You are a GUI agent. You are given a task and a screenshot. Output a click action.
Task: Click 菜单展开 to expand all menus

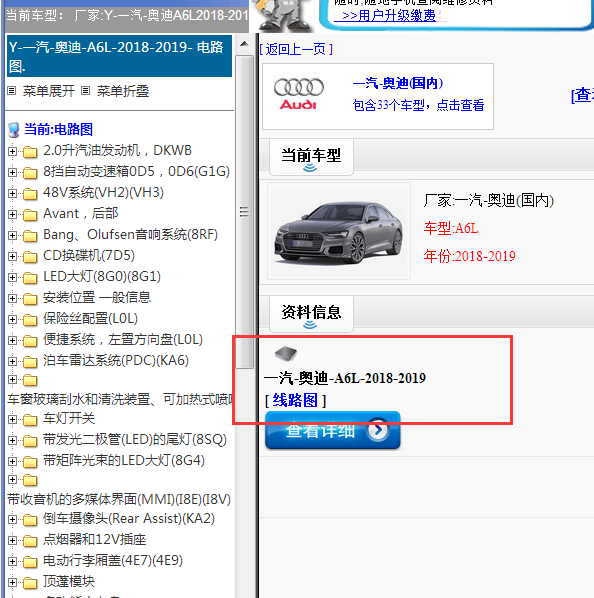coord(48,91)
